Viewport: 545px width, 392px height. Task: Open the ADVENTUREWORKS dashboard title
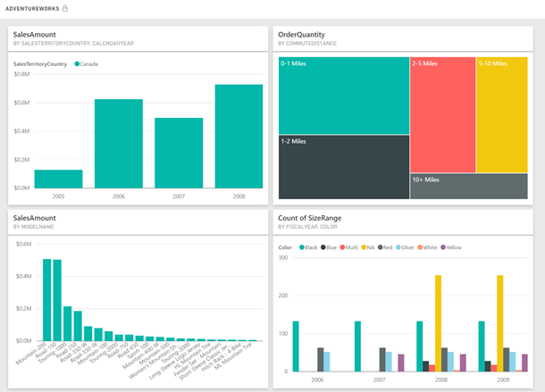[32, 9]
